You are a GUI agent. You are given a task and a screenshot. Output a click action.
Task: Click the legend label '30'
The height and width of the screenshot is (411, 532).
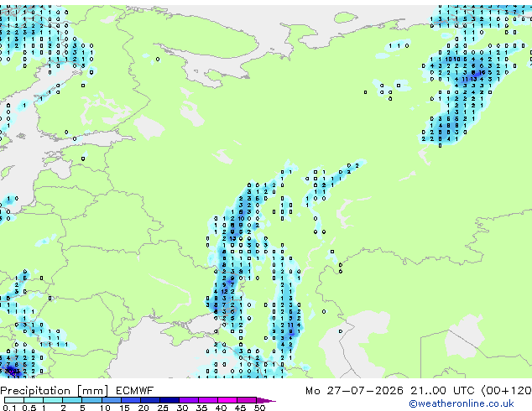(x=182, y=408)
